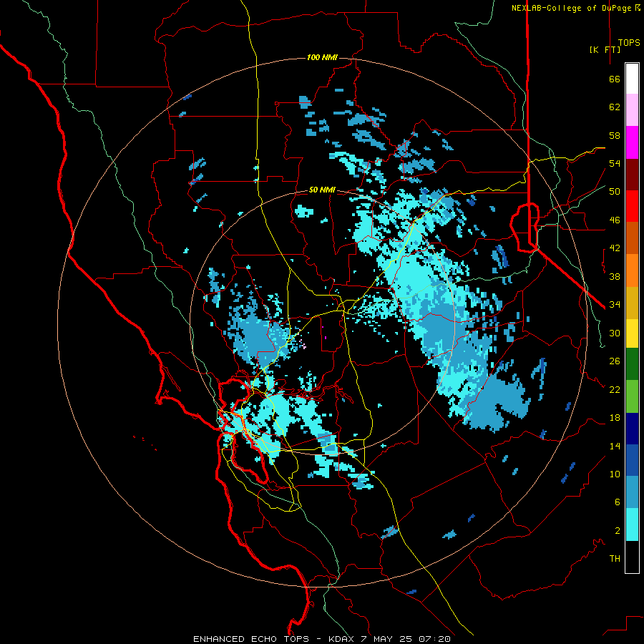This screenshot has height=644, width=644.
Task: Click the 2 legend value
Action: pyautogui.click(x=618, y=531)
